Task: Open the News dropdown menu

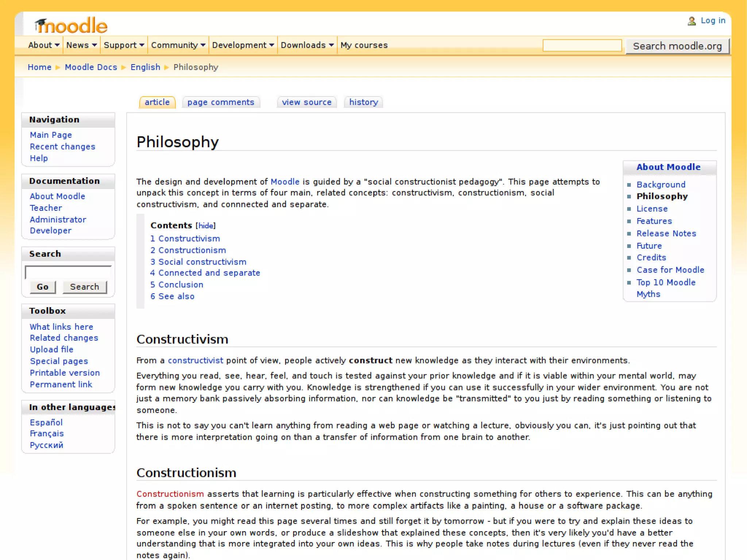Action: point(81,45)
